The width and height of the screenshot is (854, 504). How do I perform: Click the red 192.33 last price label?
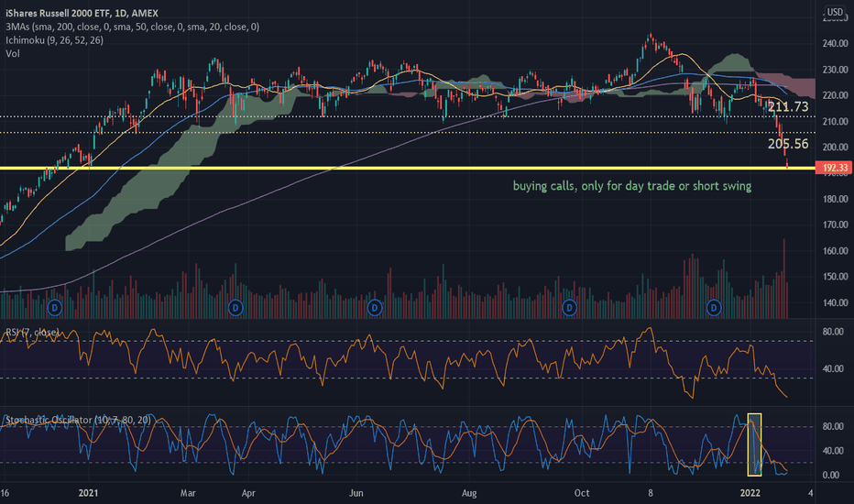835,168
